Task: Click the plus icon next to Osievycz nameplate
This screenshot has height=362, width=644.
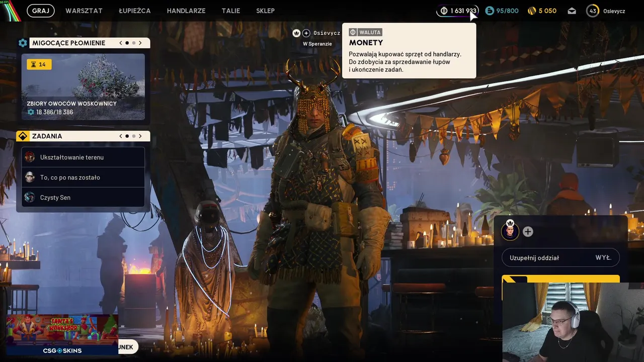Action: pos(306,33)
